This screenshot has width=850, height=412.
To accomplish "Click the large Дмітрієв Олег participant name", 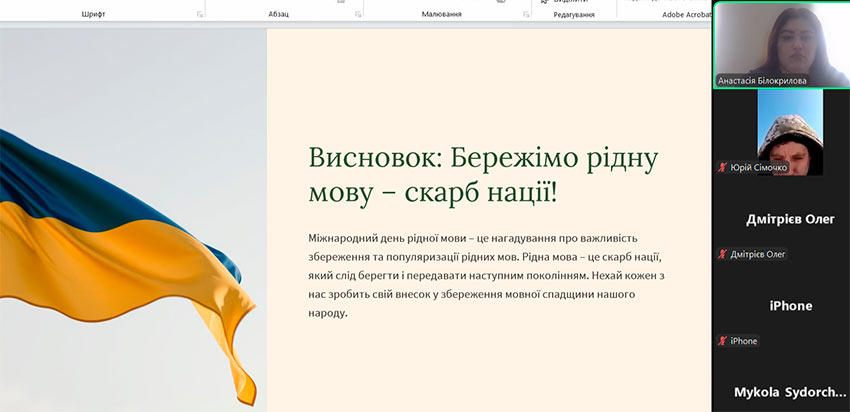I will click(x=790, y=219).
